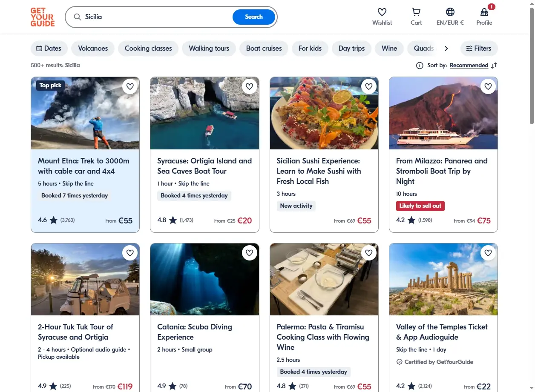Select the Volcanoes filter chip
The width and height of the screenshot is (535, 392).
[x=93, y=49]
